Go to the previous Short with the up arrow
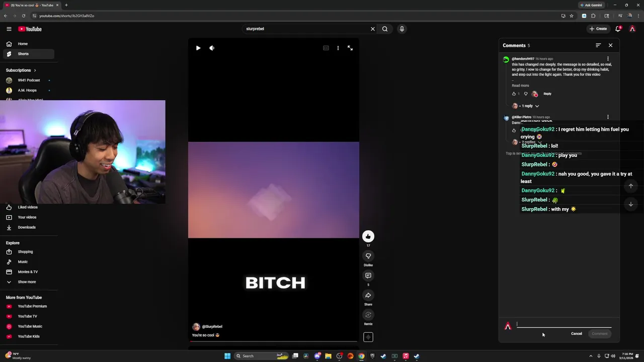 [x=631, y=186]
